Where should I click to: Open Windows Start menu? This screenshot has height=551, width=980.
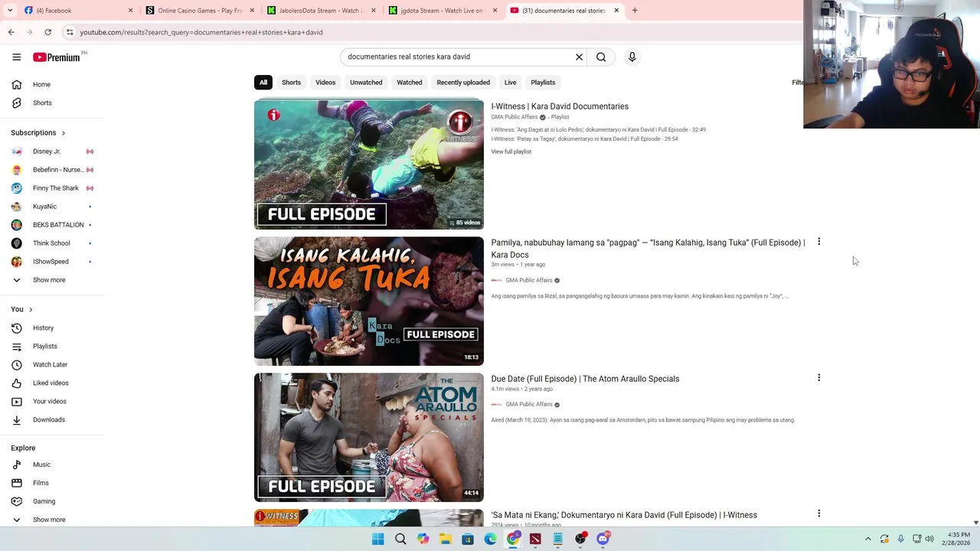point(378,539)
